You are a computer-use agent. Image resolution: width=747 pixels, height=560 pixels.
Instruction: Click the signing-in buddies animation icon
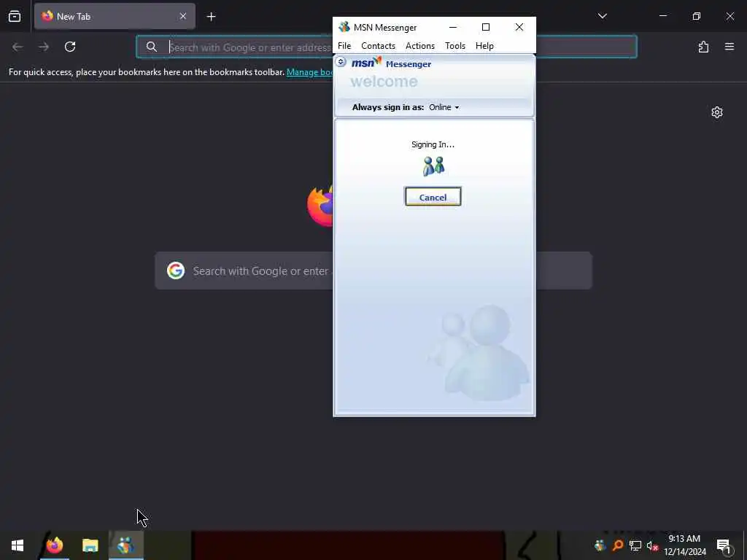pyautogui.click(x=433, y=166)
